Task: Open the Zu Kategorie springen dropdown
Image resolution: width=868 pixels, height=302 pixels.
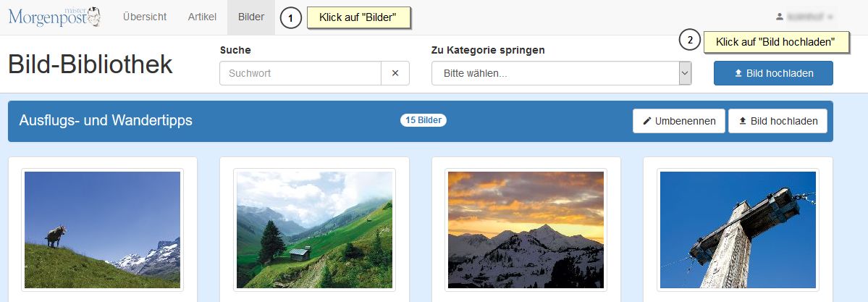Action: [561, 73]
